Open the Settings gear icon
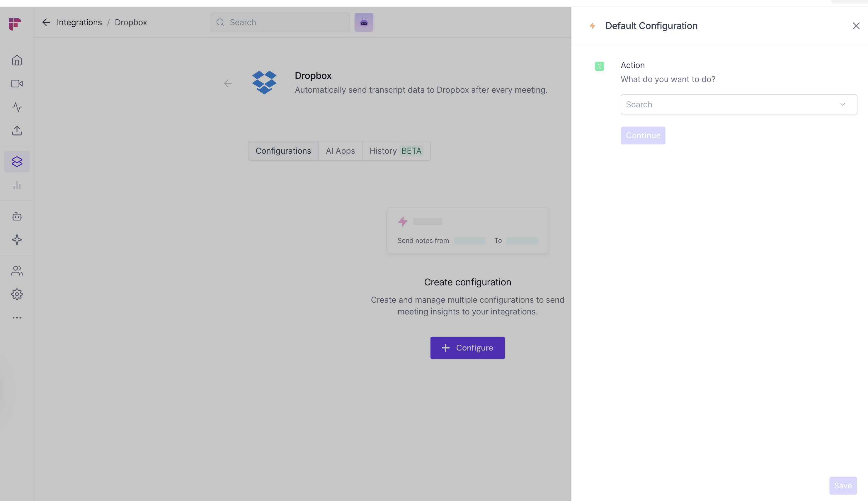The height and width of the screenshot is (501, 868). click(17, 294)
